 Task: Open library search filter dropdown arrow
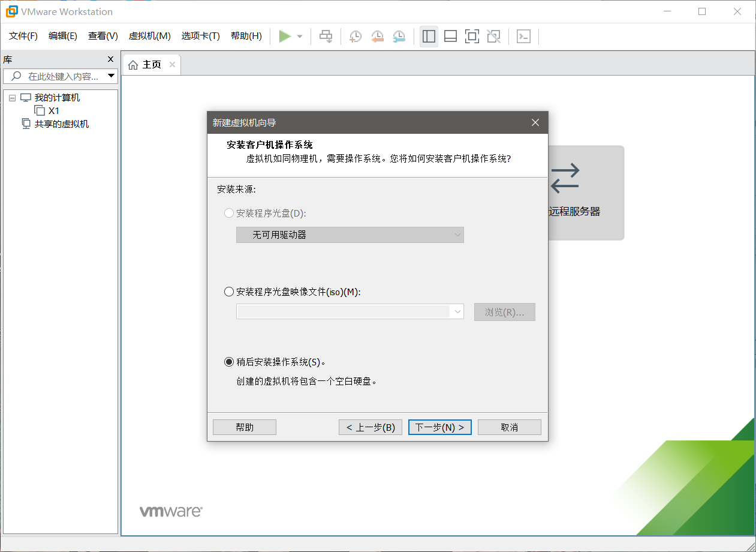click(111, 76)
